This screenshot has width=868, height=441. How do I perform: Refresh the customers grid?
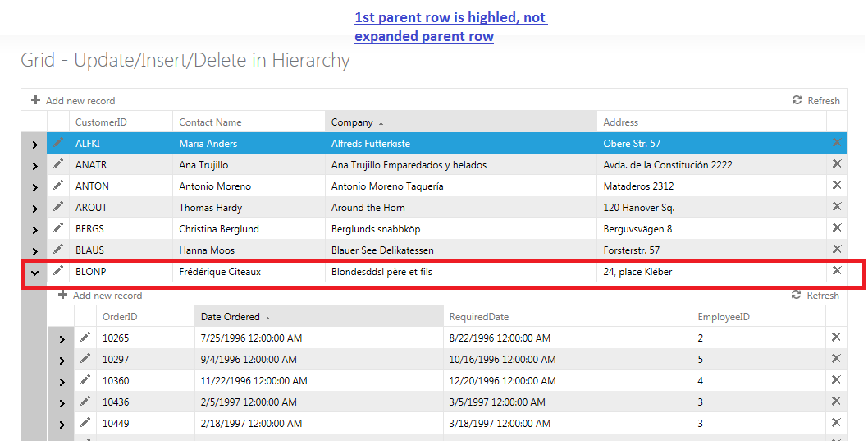click(x=816, y=100)
